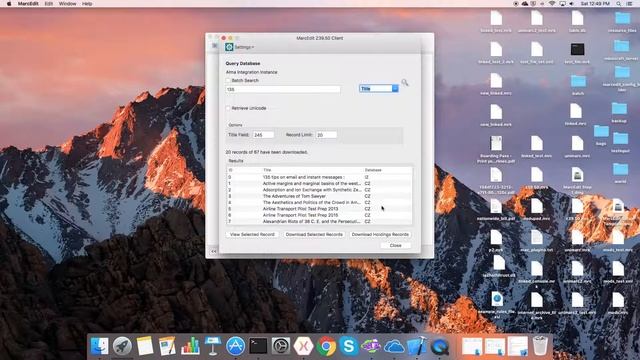640x360 pixels.
Task: Open System Preferences in dock
Action: tap(281, 346)
